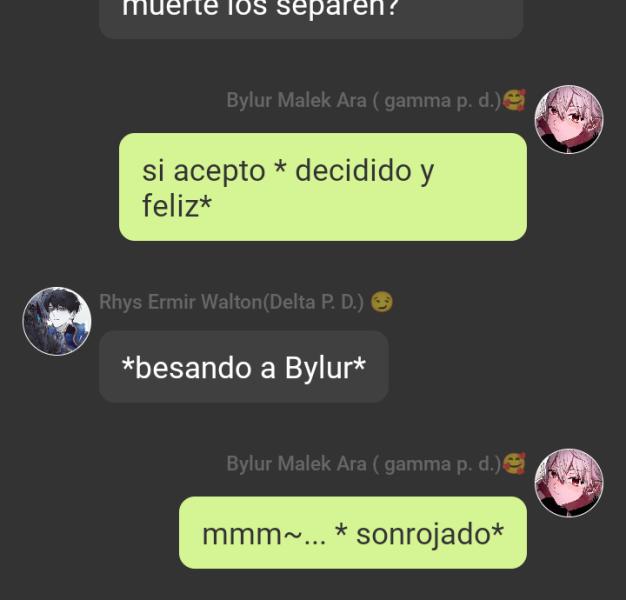Open Rhys Ermir Walton's dark-haired avatar
Screen dimensions: 626x600
click(x=57, y=321)
